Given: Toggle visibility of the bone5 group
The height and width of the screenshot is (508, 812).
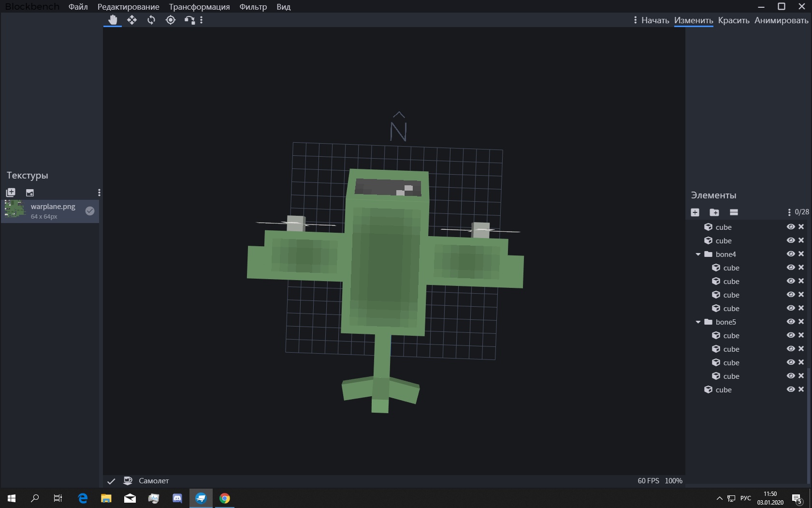Looking at the screenshot, I should coord(791,321).
